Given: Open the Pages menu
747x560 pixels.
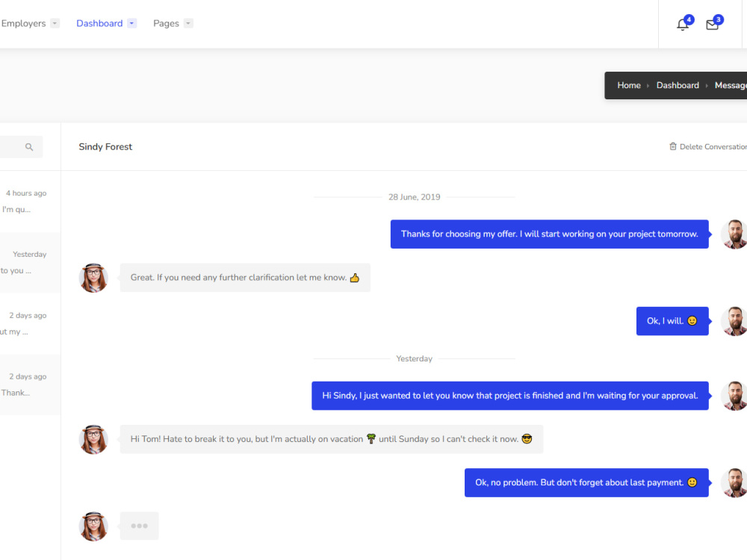Looking at the screenshot, I should (166, 23).
